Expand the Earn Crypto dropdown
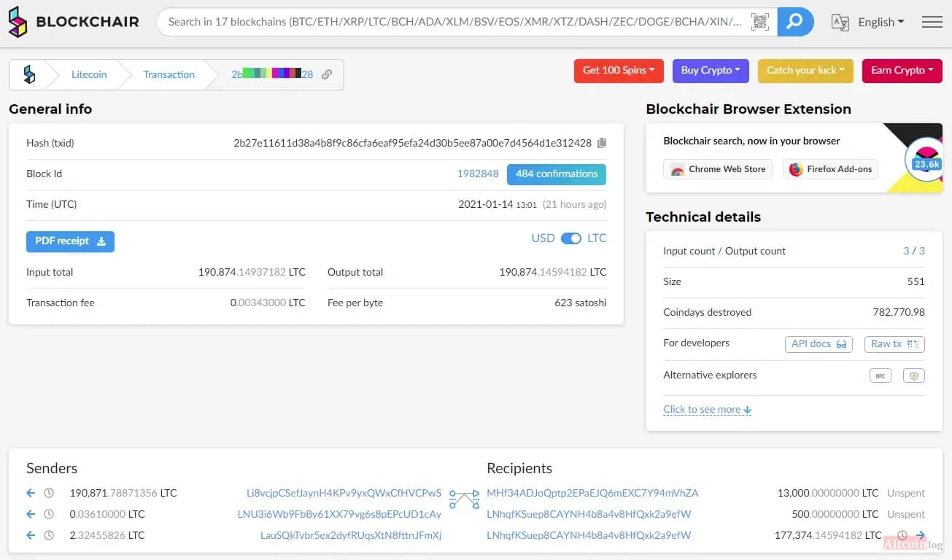This screenshot has width=952, height=560. coord(902,71)
